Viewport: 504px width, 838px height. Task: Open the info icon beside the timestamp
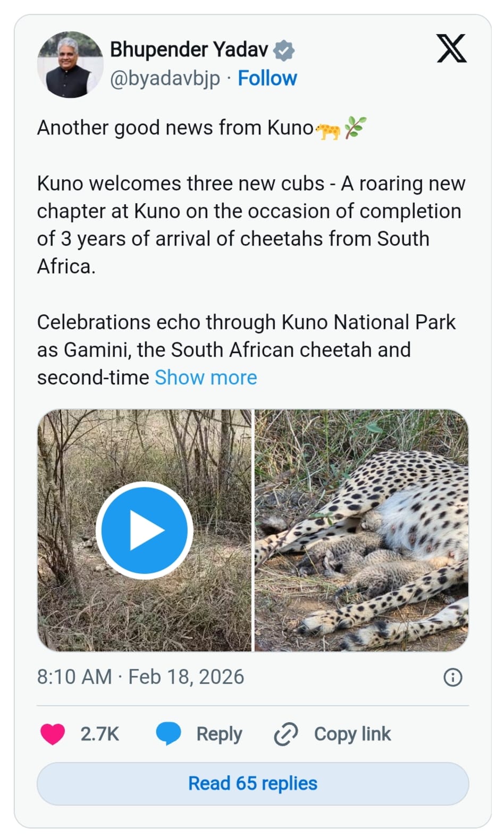click(452, 677)
